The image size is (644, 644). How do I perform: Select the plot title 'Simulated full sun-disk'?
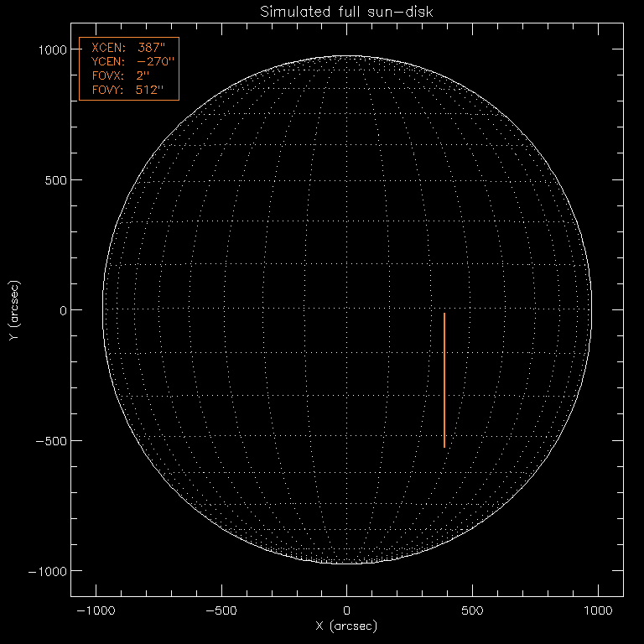point(346,11)
